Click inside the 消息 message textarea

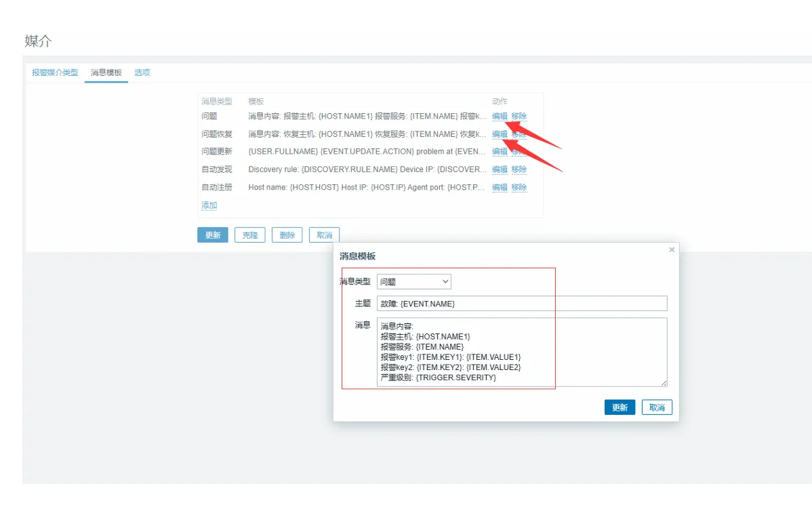coord(521,352)
